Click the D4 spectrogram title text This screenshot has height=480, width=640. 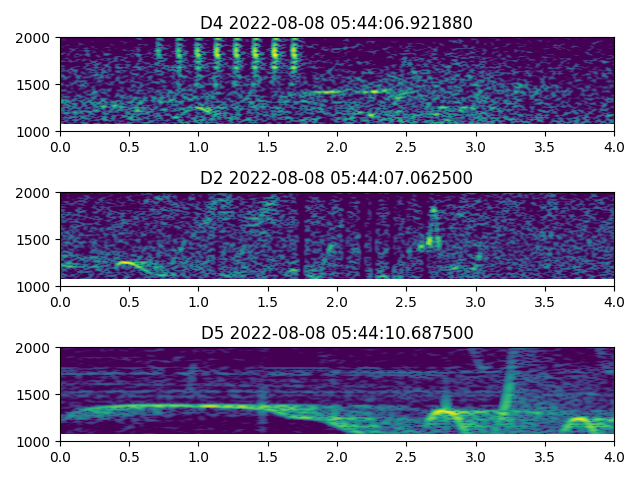pyautogui.click(x=336, y=23)
